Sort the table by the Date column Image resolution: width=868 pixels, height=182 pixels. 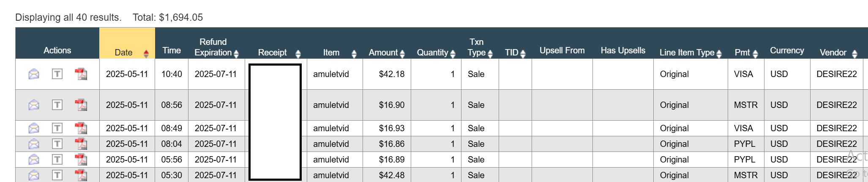click(146, 53)
